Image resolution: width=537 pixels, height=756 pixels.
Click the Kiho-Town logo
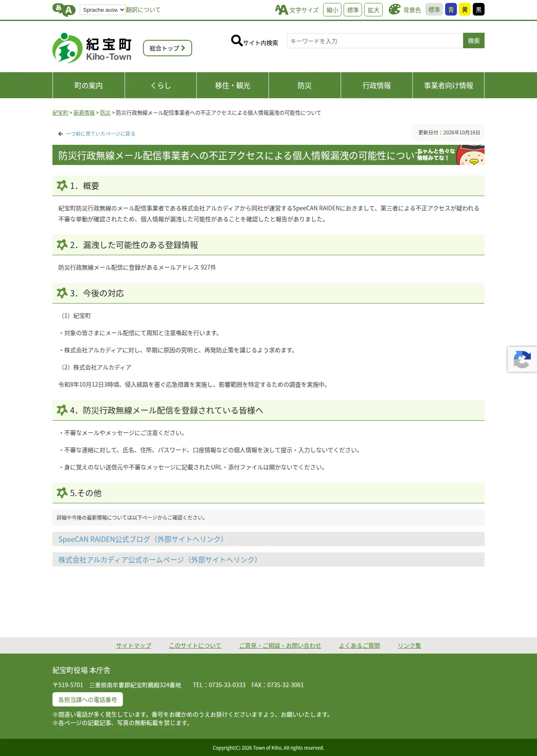pyautogui.click(x=92, y=48)
